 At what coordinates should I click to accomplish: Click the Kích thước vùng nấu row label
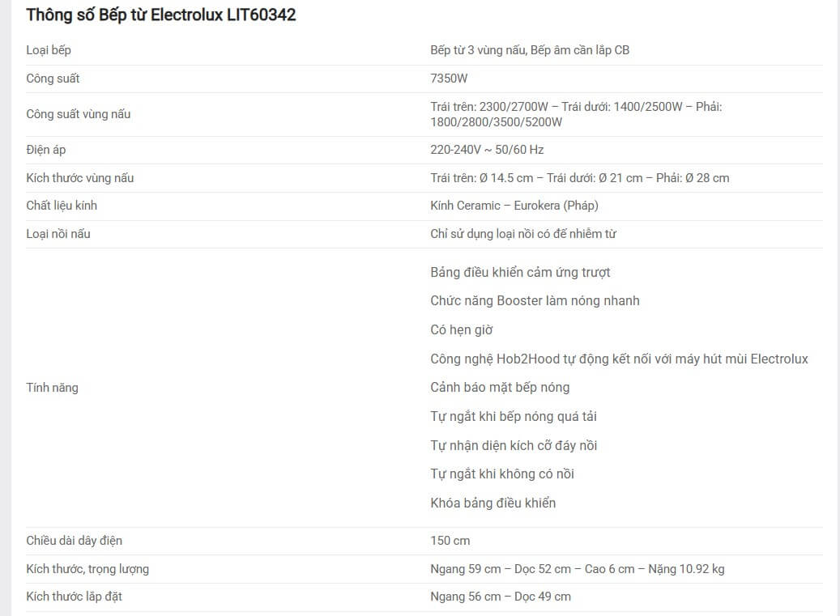80,178
